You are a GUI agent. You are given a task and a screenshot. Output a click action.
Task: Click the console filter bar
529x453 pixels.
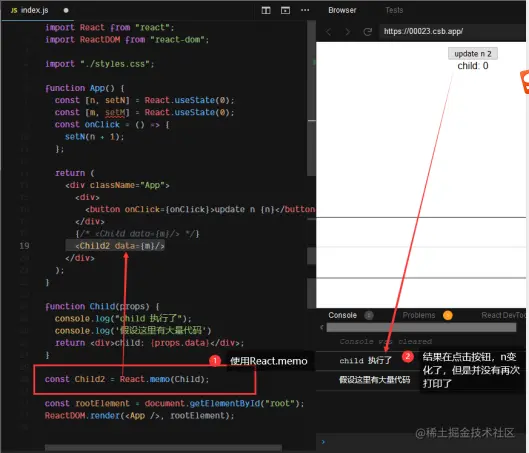[421, 327]
